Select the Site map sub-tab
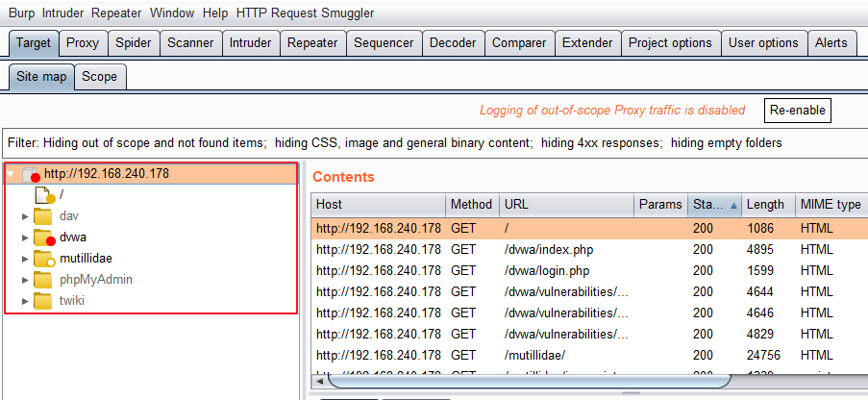The width and height of the screenshot is (868, 400). [x=41, y=77]
